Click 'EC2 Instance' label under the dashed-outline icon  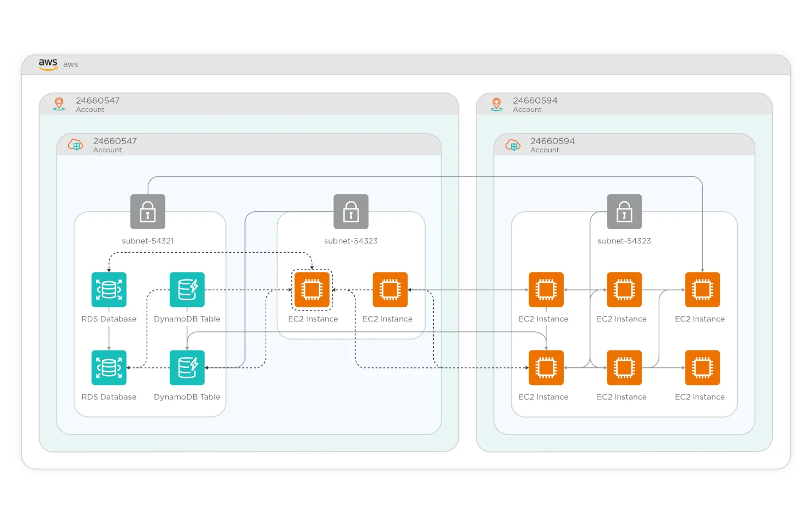click(x=313, y=319)
